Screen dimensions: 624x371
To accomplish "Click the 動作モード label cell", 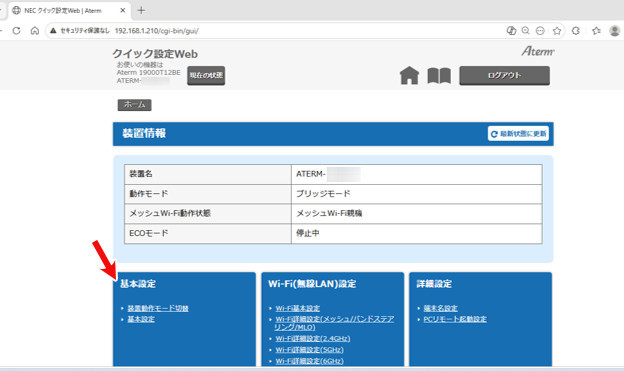I will (208, 194).
